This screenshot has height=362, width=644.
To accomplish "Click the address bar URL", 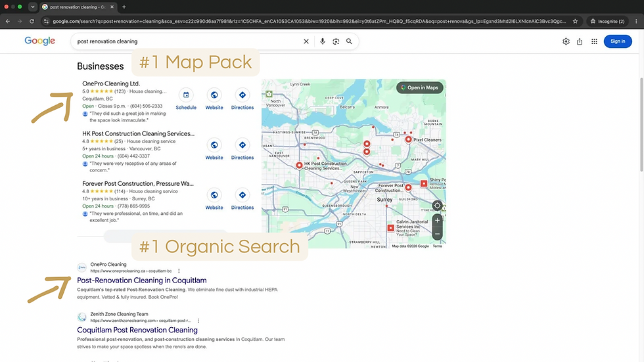I will [309, 21].
